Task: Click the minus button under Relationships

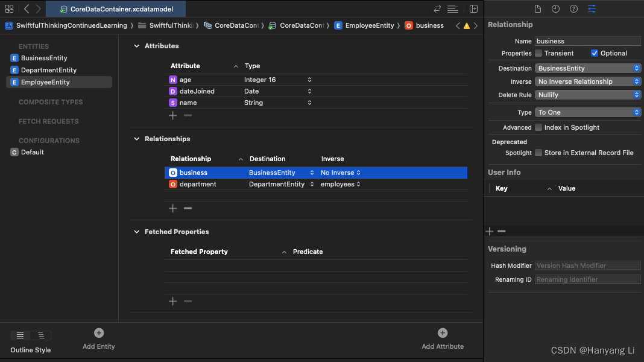Action: [188, 208]
